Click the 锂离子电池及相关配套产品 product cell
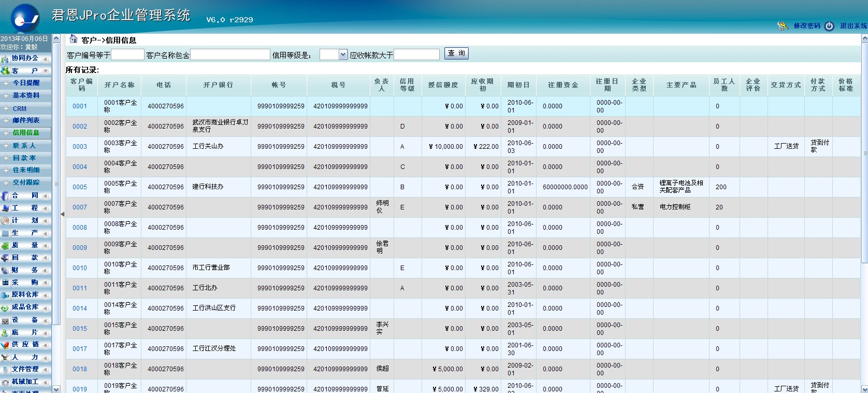Image resolution: width=868 pixels, height=393 pixels. click(x=681, y=187)
